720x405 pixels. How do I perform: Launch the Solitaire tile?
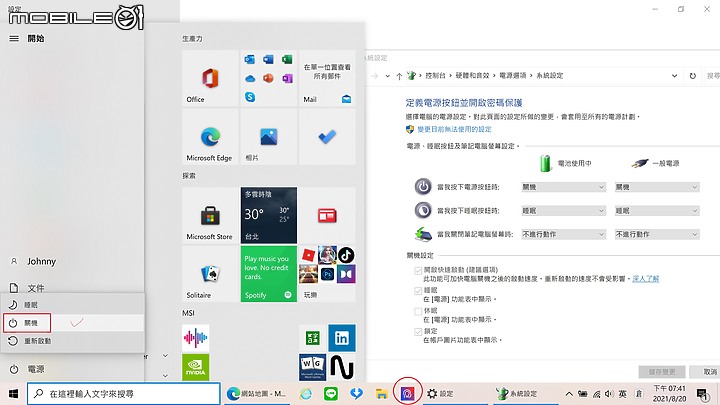pos(210,274)
